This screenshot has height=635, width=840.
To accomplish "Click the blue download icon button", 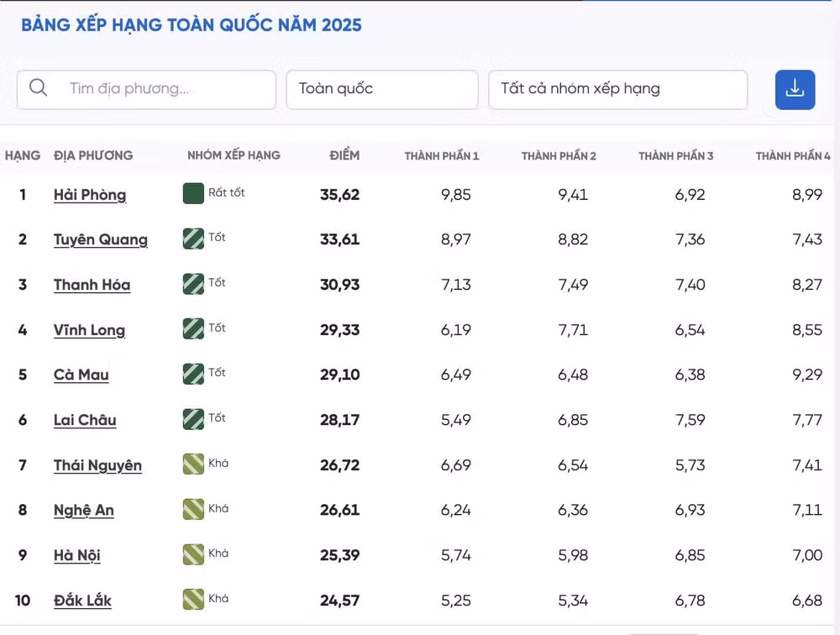I will click(795, 90).
